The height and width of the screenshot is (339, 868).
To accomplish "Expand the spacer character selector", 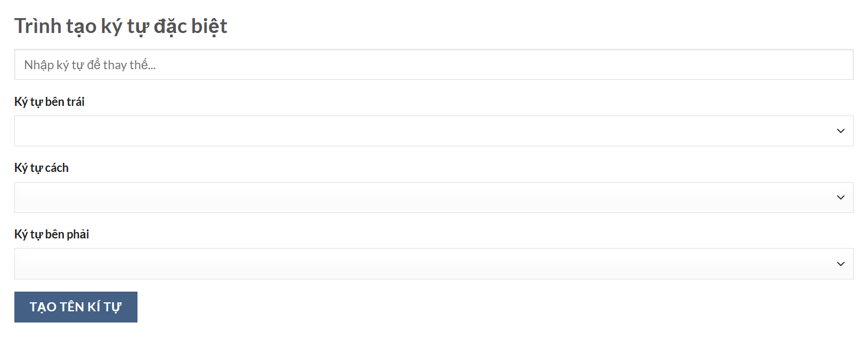I will pyautogui.click(x=433, y=197).
